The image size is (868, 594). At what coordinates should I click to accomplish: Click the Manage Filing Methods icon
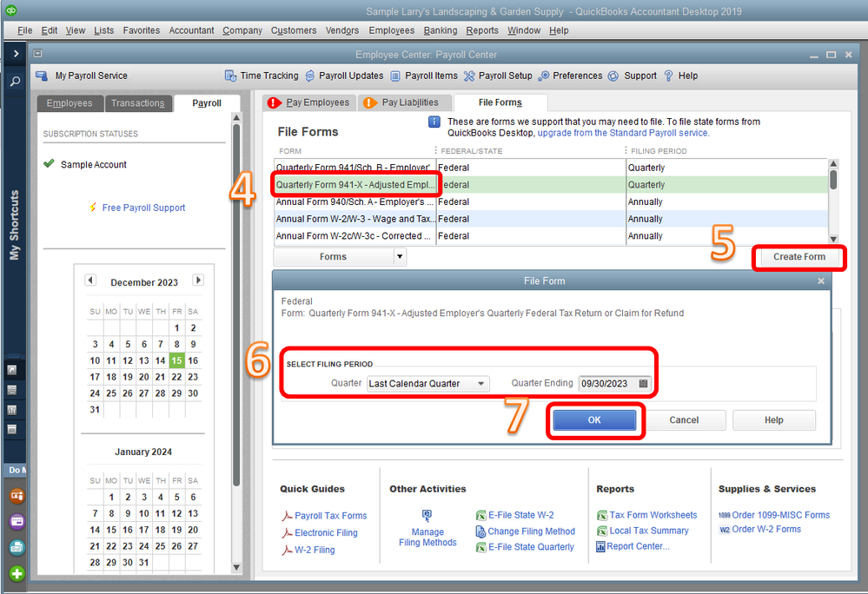(x=427, y=516)
